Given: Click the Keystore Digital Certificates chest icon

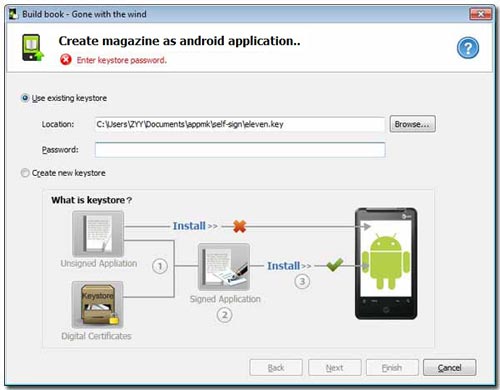Looking at the screenshot, I should pos(98,305).
